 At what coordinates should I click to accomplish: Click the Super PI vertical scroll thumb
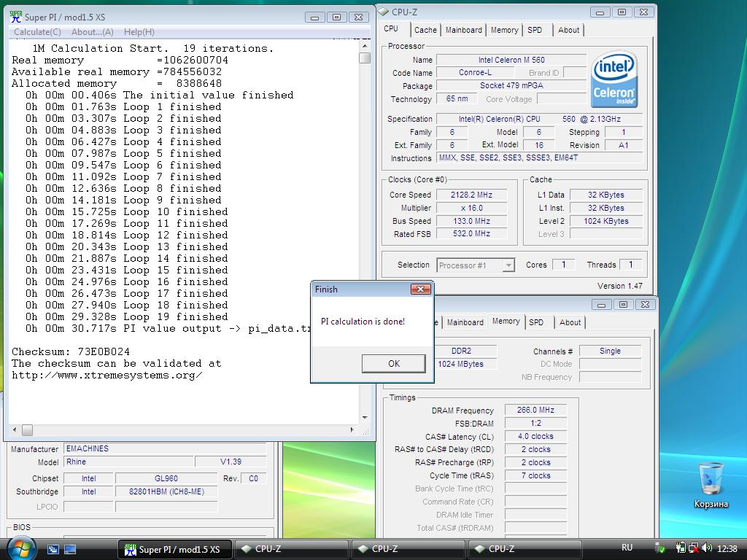(365, 58)
